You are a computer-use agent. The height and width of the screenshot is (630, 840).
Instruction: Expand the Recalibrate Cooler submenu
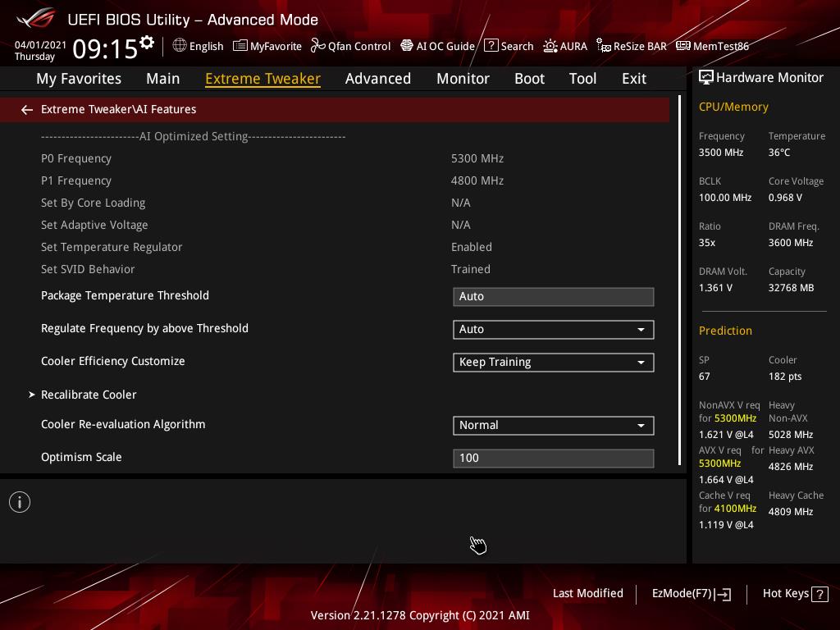pyautogui.click(x=89, y=395)
